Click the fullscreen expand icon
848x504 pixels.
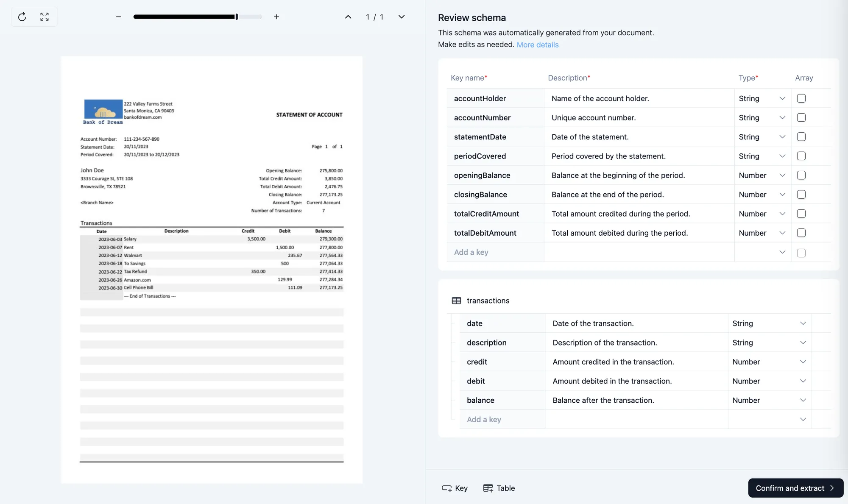[x=45, y=17]
